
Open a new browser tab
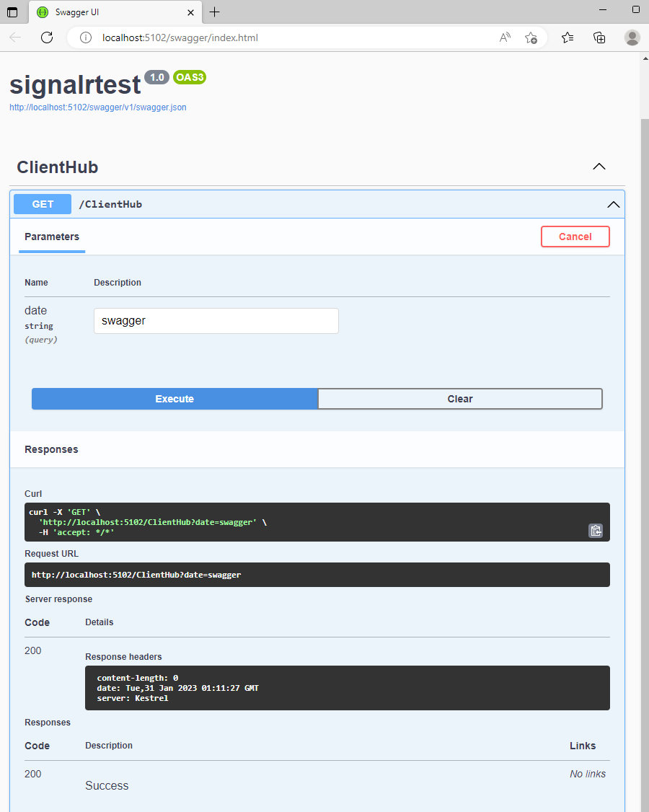(x=214, y=12)
